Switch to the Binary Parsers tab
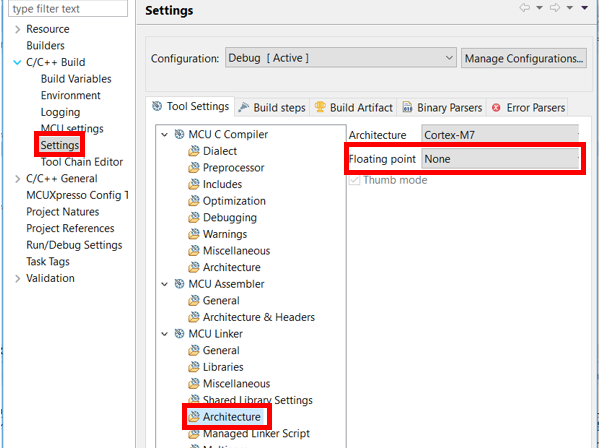Viewport: 601px width, 448px height. (x=442, y=107)
